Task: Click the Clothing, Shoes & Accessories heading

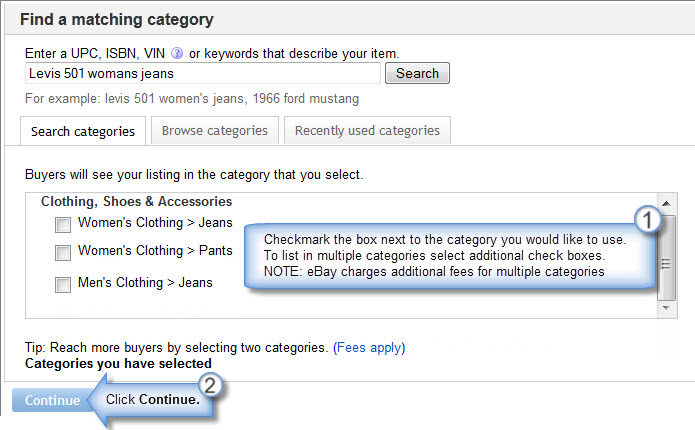Action: pyautogui.click(x=137, y=201)
